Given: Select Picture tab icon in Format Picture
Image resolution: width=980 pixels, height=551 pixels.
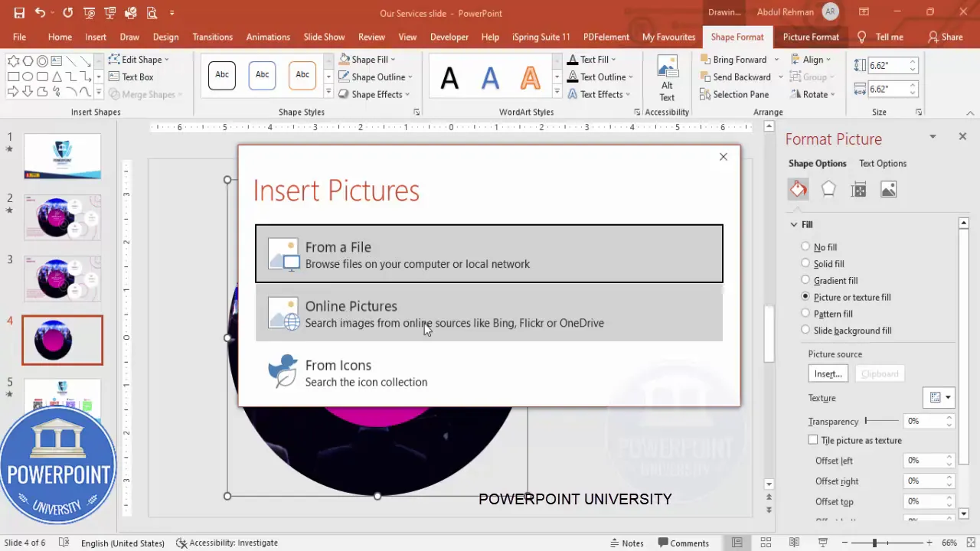Looking at the screenshot, I should pos(888,189).
